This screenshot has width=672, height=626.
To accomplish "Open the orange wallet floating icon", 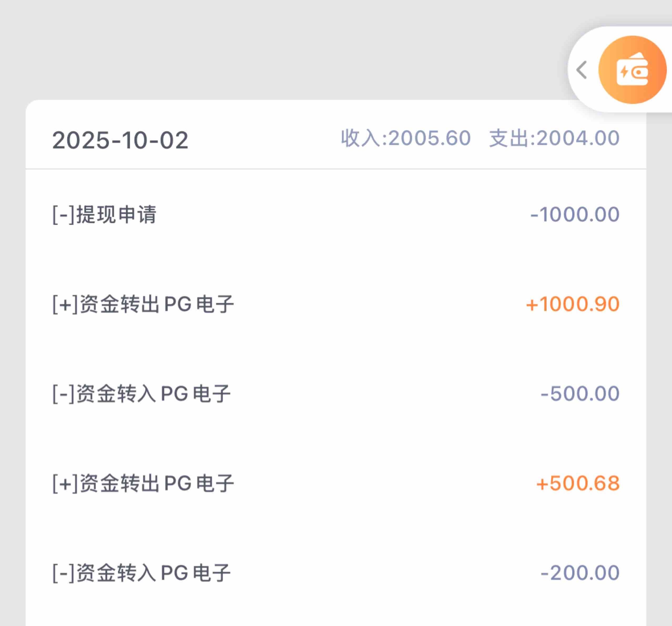I will (x=632, y=70).
